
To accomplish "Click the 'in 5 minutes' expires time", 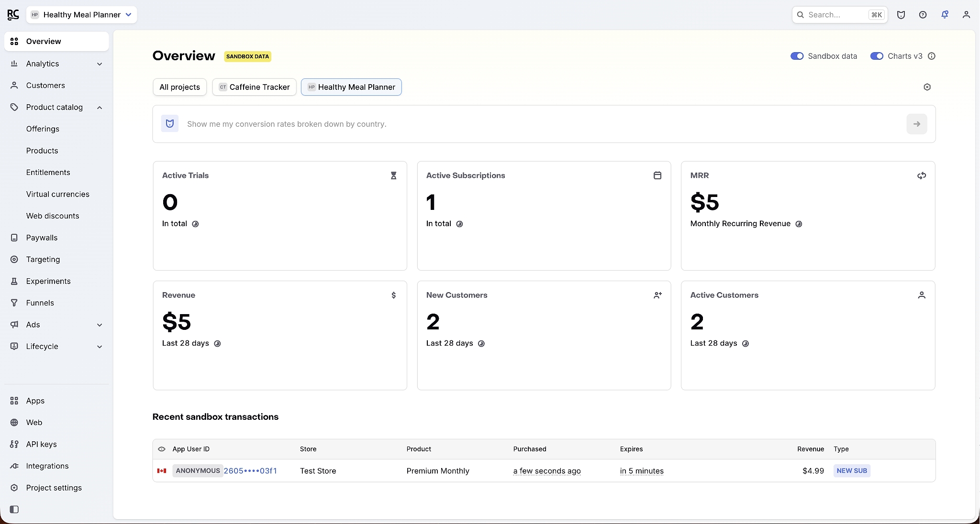I will click(x=642, y=471).
